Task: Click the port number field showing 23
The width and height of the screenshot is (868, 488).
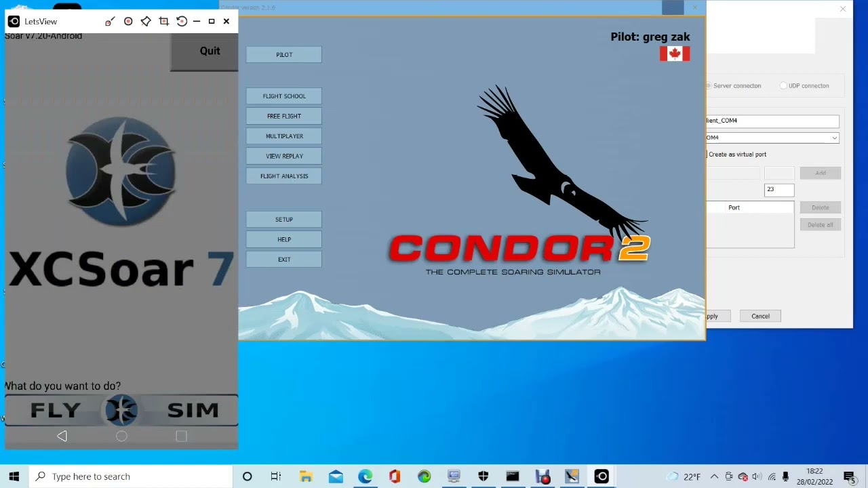Action: click(779, 189)
